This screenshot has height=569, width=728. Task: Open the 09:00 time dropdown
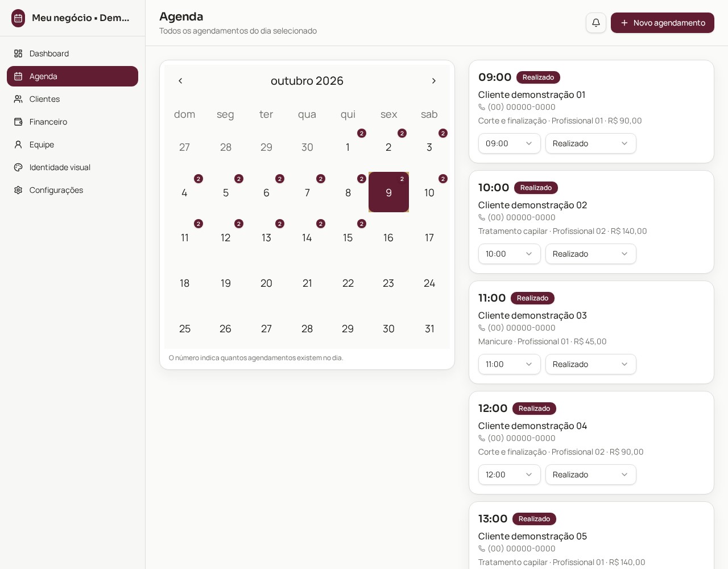(510, 143)
